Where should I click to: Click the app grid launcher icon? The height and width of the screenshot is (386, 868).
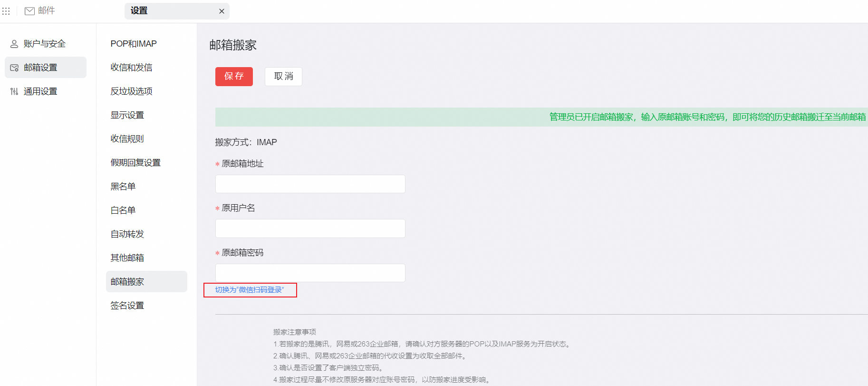click(6, 11)
